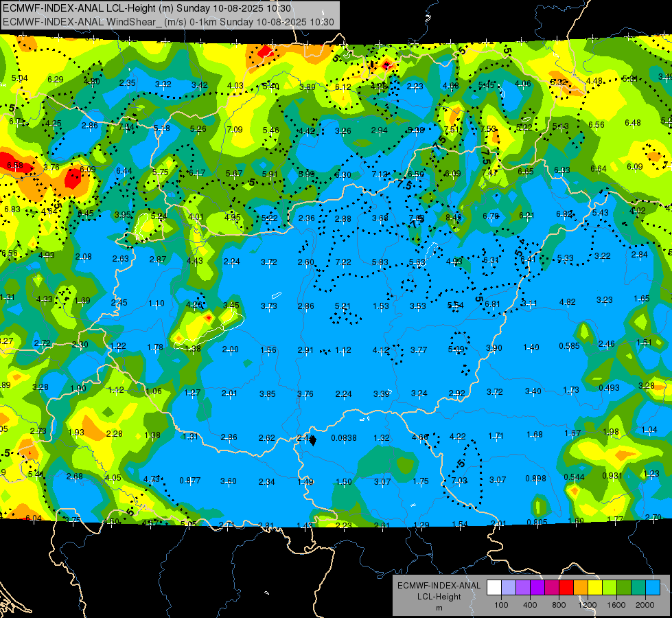Click the WindShear 0-1km header line
Screen dimensions: 672x618
pos(168,22)
